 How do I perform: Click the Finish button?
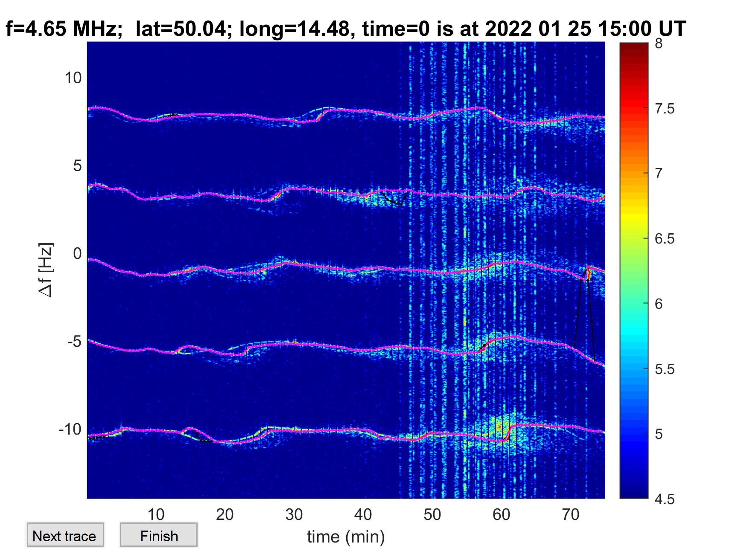point(159,535)
